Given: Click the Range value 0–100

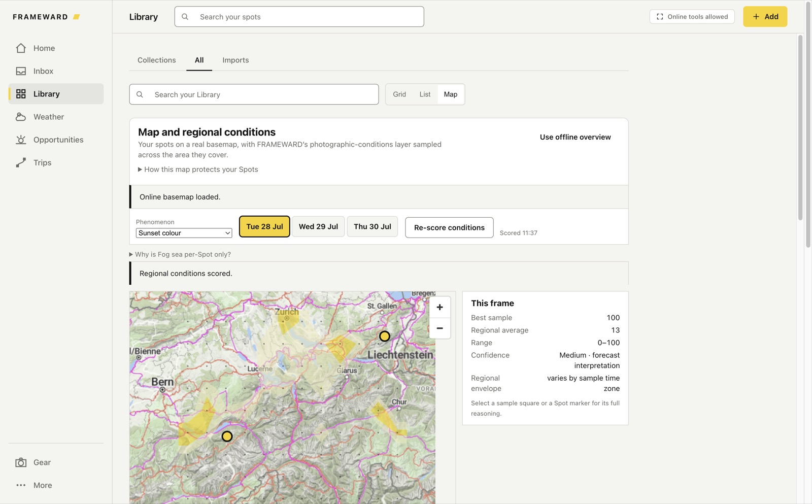Looking at the screenshot, I should tap(608, 343).
